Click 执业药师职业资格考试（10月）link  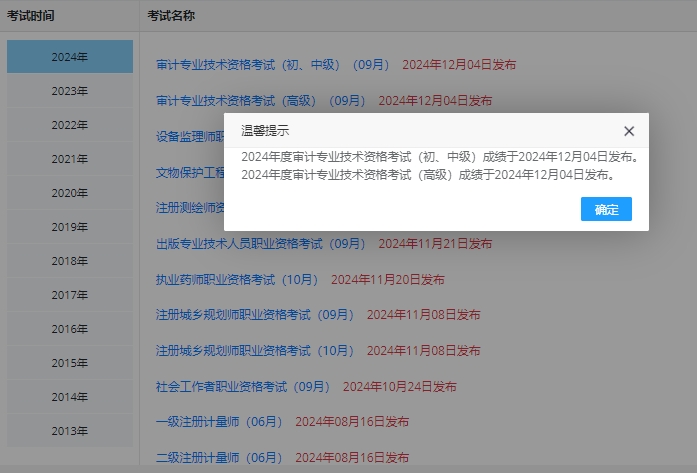coord(237,279)
